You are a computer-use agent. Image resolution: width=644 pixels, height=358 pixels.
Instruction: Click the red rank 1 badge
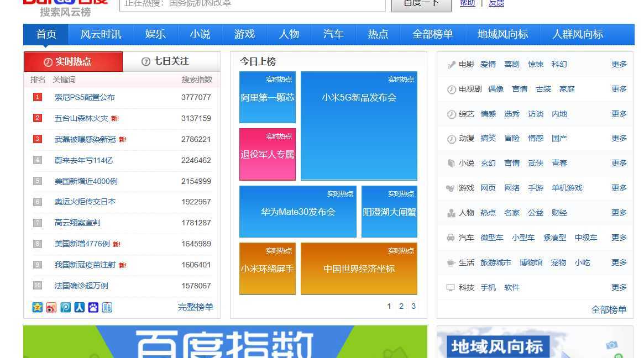click(38, 97)
